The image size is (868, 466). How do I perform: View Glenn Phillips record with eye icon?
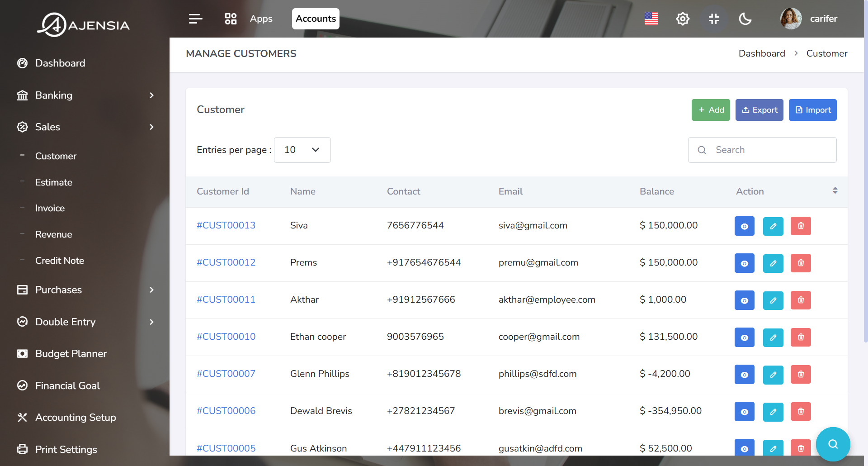744,374
